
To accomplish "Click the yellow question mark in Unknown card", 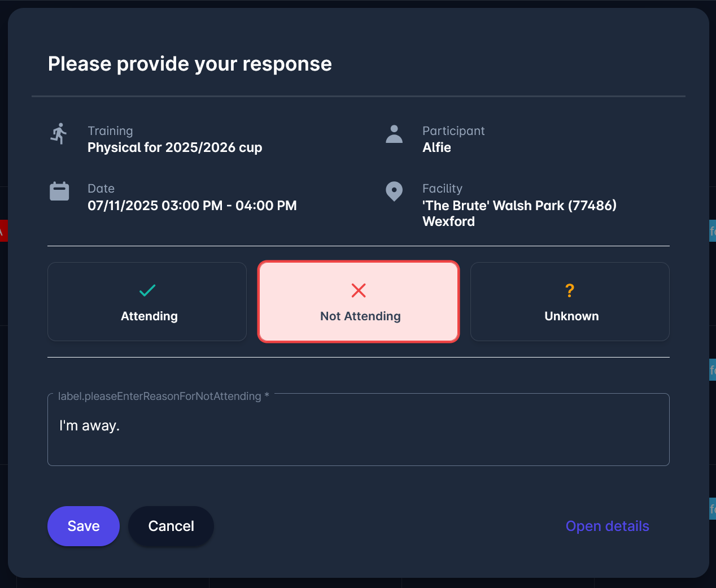I will point(570,290).
